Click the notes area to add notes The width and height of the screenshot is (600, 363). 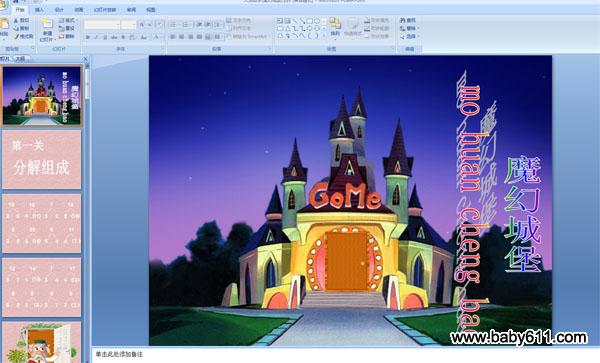[x=344, y=355]
